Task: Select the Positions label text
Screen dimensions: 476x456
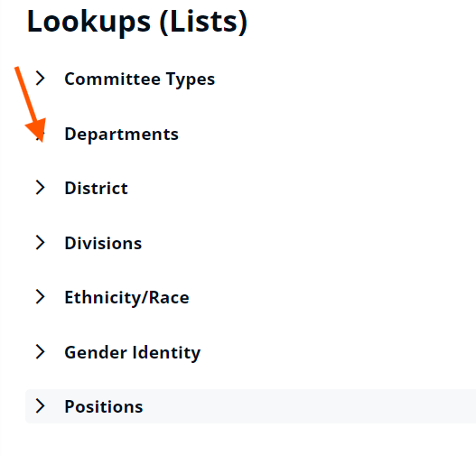Action: pyautogui.click(x=104, y=406)
